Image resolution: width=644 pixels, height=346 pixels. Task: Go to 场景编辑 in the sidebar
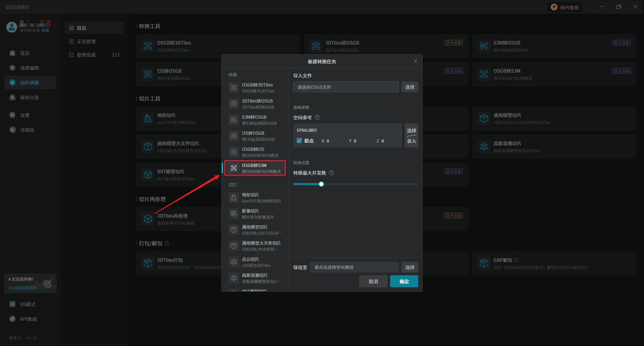click(30, 68)
